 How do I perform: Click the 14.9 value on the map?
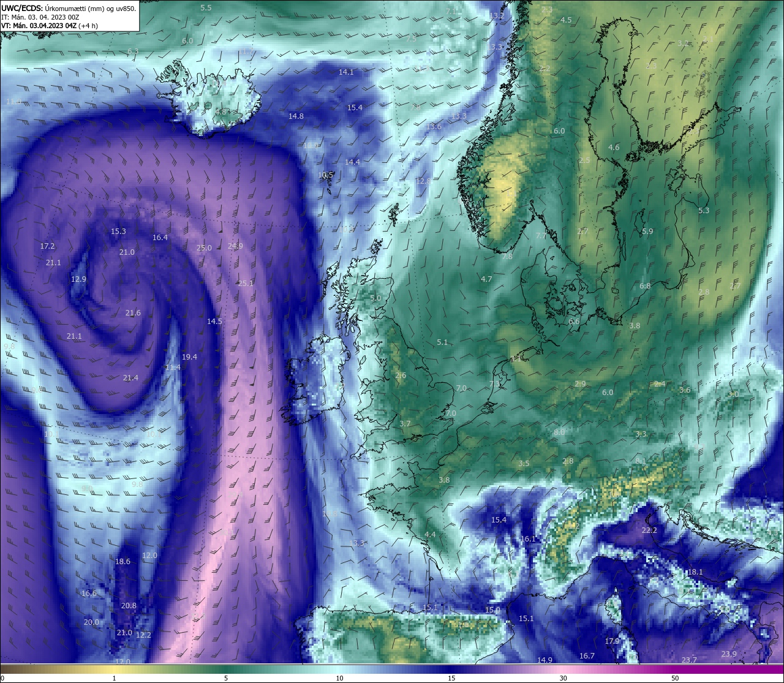point(545,660)
